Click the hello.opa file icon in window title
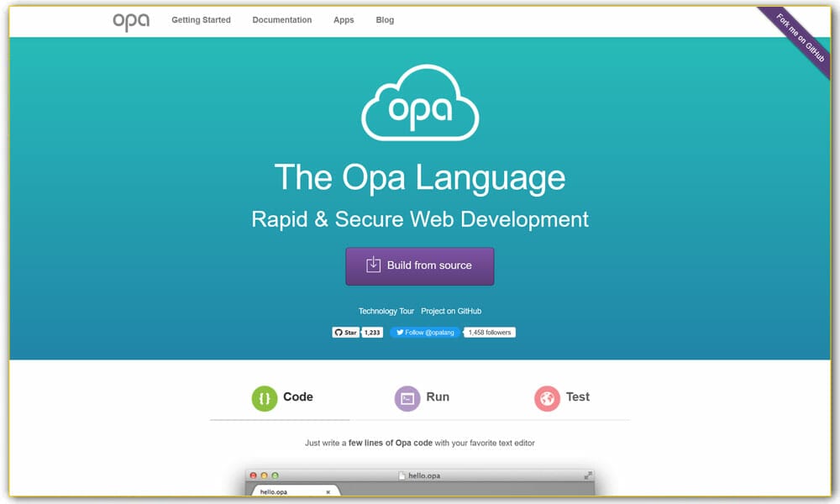This screenshot has width=840, height=504. 402,475
